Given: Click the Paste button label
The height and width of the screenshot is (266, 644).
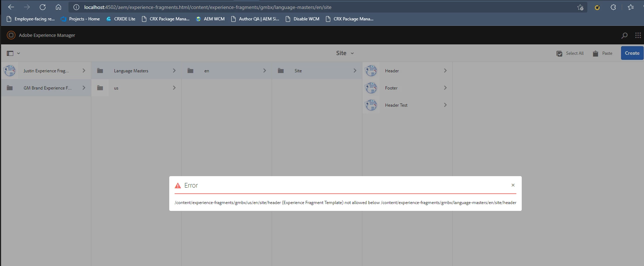Looking at the screenshot, I should click(x=607, y=53).
